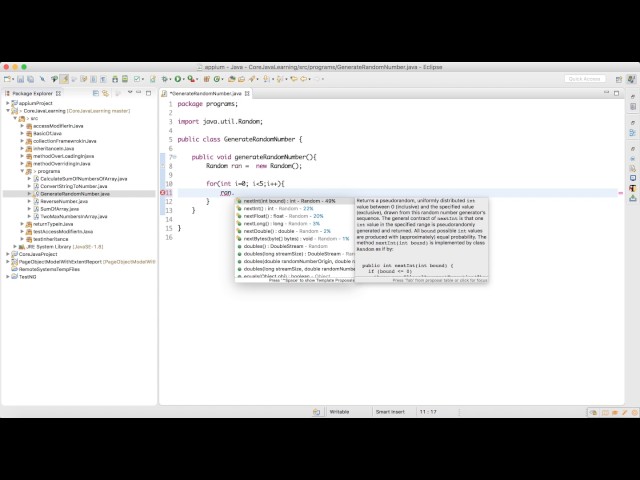Select the nextInt() : int proposal

(x=295, y=209)
